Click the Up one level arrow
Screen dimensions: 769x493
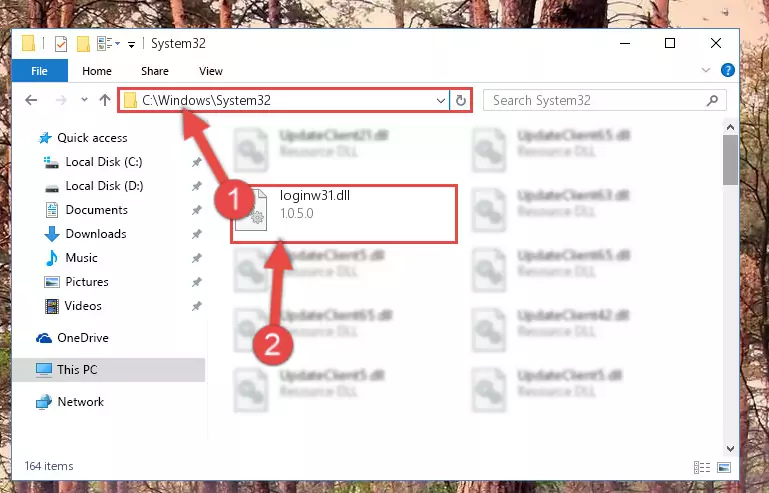click(105, 100)
